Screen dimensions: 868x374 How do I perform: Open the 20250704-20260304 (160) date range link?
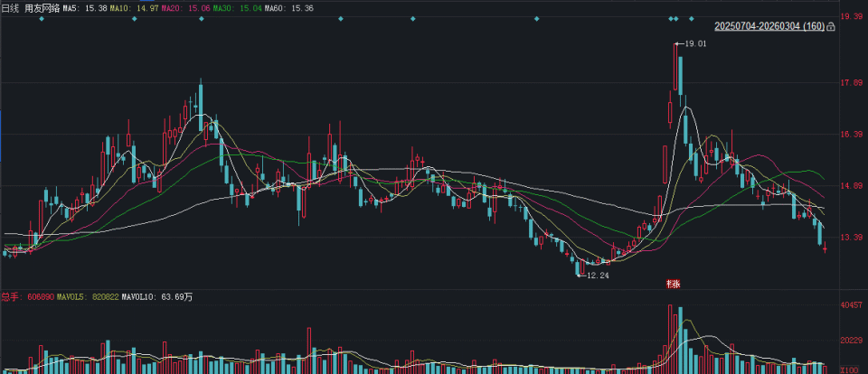point(769,26)
